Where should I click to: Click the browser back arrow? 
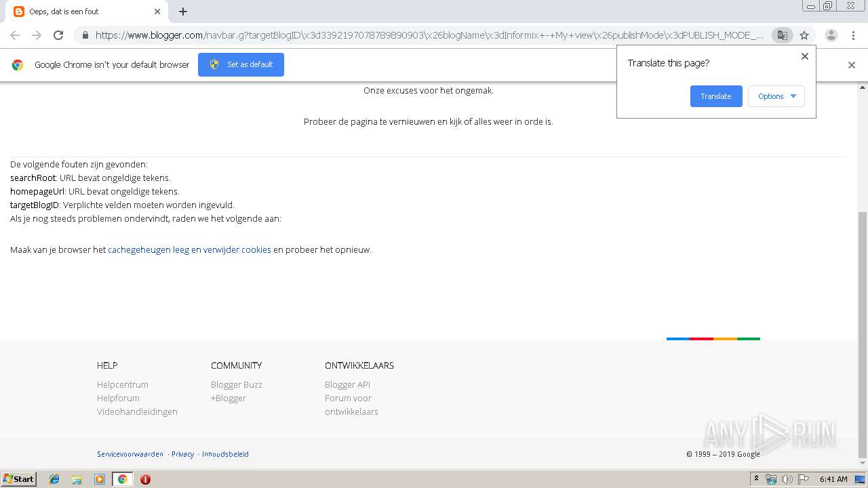click(x=15, y=35)
